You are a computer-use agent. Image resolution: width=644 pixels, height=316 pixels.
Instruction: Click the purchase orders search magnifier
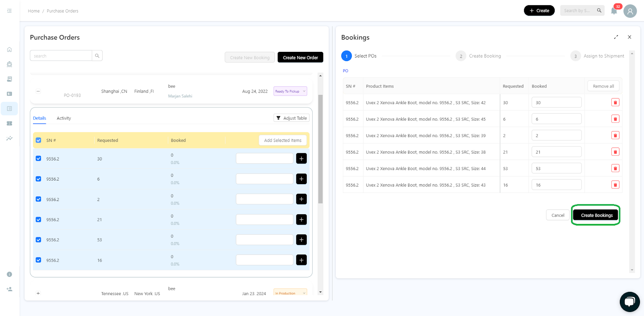[x=97, y=56]
